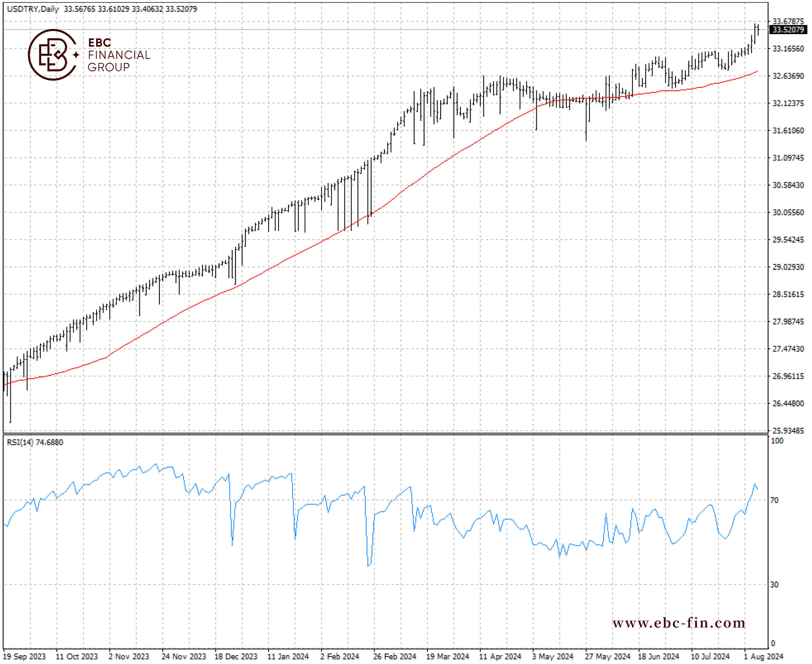Click the 32.12375 price axis label

pos(788,103)
